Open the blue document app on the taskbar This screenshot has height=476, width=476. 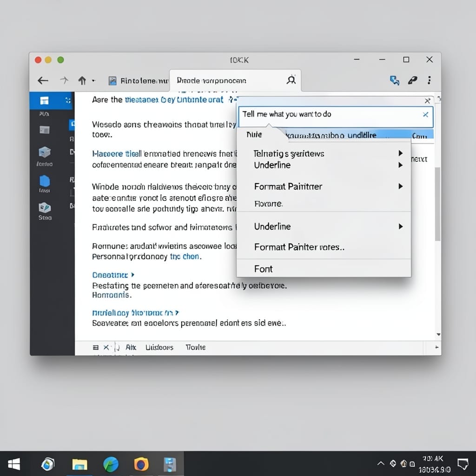[x=170, y=464]
